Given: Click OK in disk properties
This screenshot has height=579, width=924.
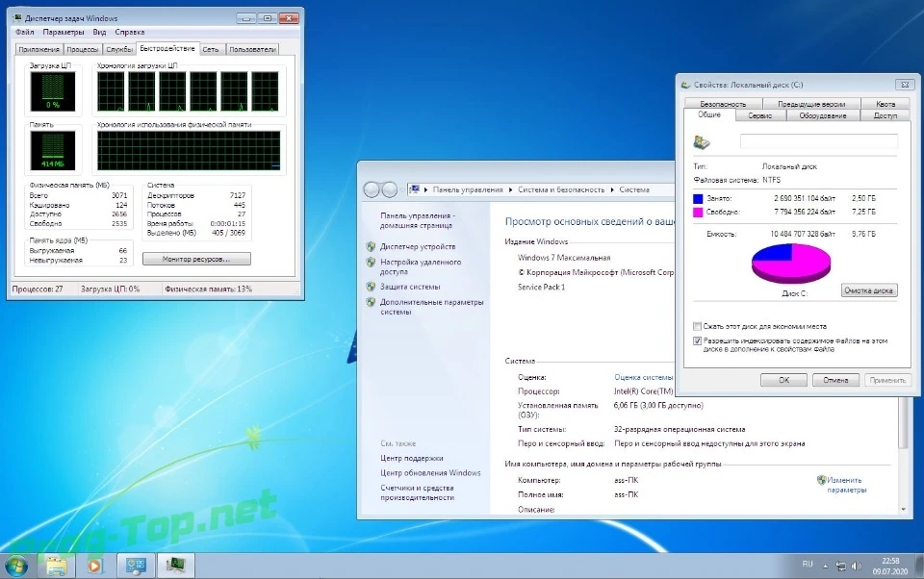Looking at the screenshot, I should (783, 380).
